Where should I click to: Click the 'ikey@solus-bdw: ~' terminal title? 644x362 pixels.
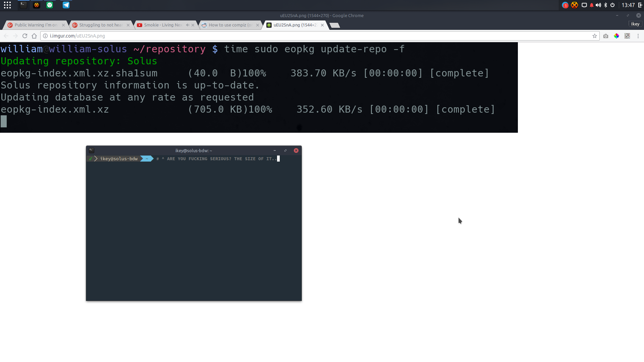tap(194, 150)
